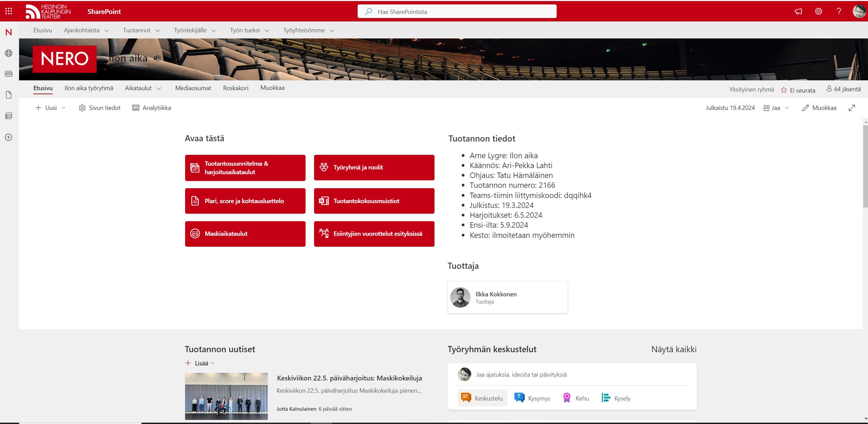The image size is (868, 424).
Task: Click Näytä kaikki link
Action: pyautogui.click(x=673, y=349)
